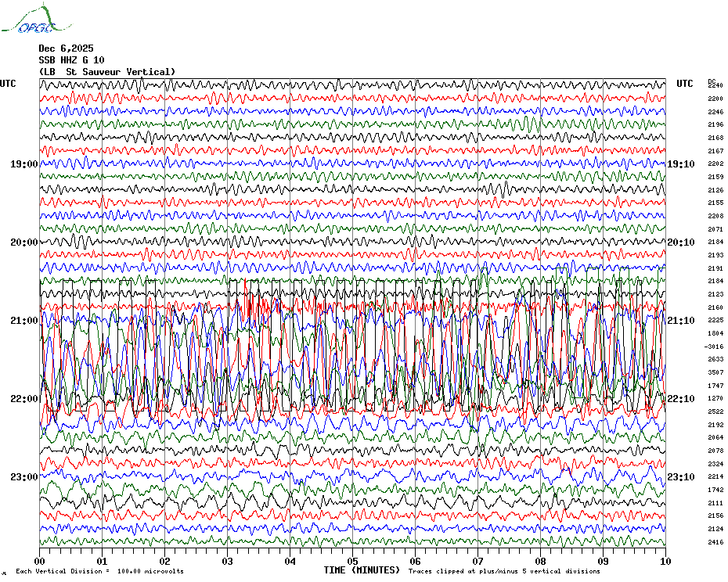Click the Traces clipped footer note
Screen dimensions: 728x582
coord(504,572)
